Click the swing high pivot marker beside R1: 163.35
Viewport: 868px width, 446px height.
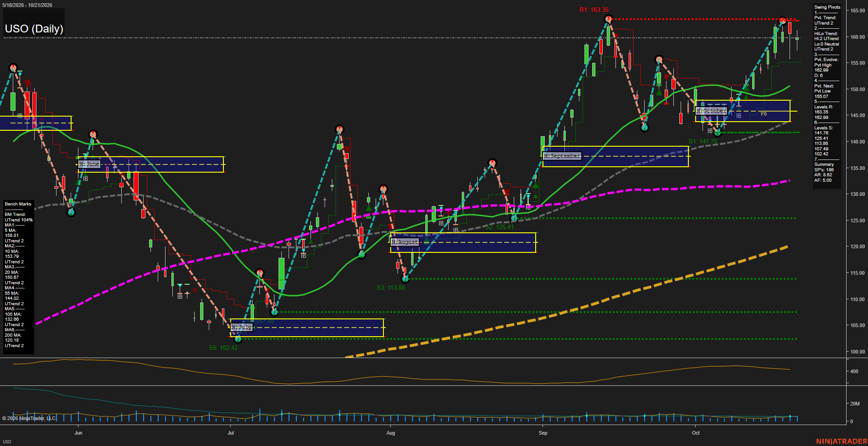[x=608, y=19]
